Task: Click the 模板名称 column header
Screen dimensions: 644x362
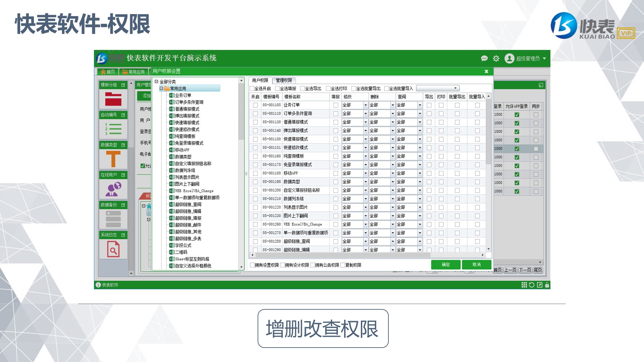Action: [x=306, y=97]
